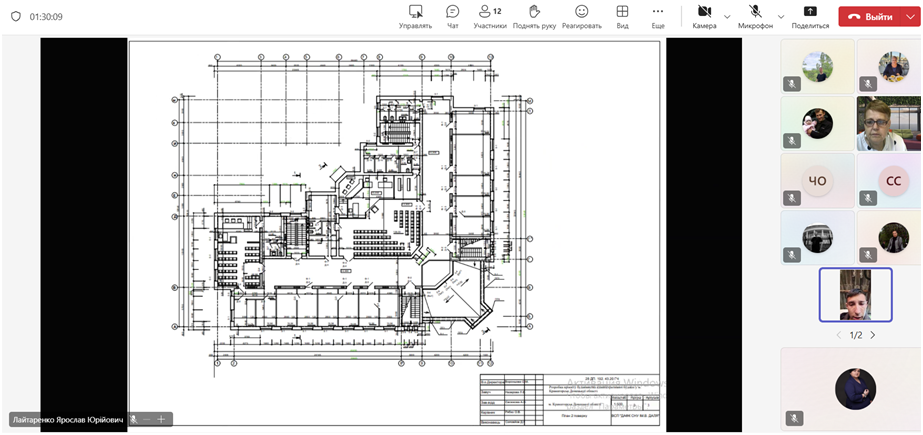Zoom in shared content with plus button
This screenshot has width=923, height=435.
click(159, 419)
